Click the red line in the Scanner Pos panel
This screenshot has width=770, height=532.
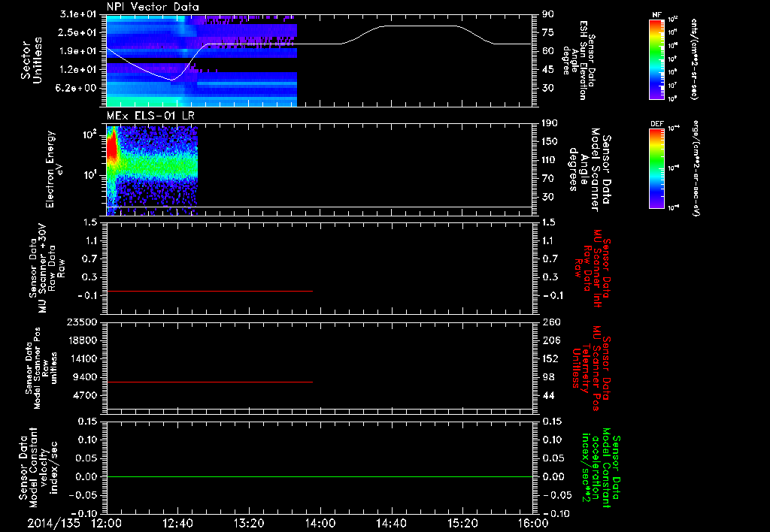[x=210, y=382]
